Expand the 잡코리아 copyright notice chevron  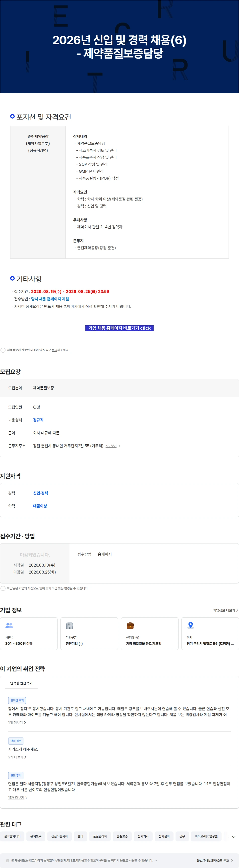tap(156, 860)
